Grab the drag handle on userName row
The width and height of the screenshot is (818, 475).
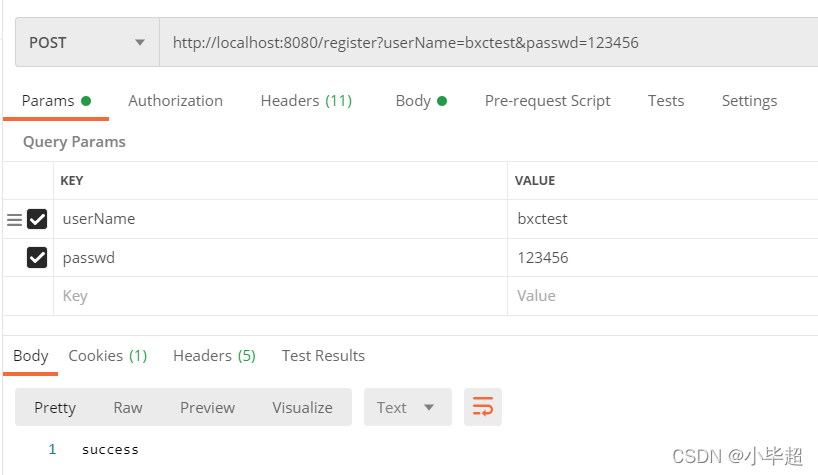14,220
